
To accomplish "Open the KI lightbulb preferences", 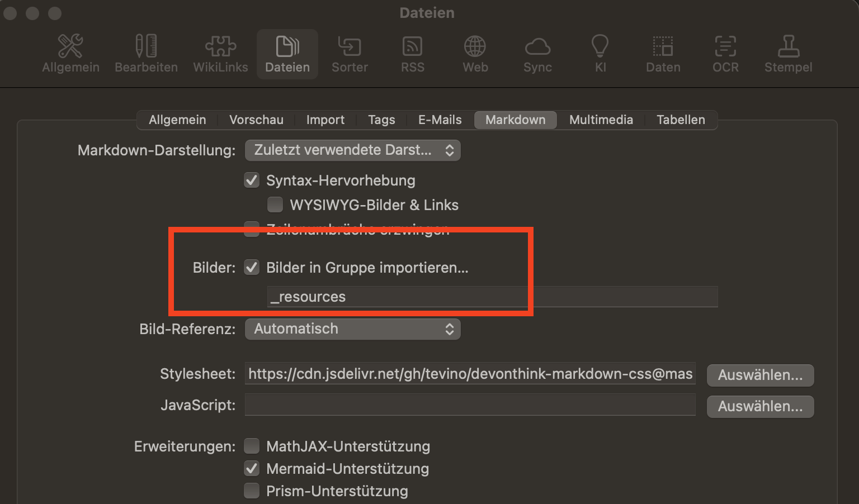I will [x=600, y=54].
